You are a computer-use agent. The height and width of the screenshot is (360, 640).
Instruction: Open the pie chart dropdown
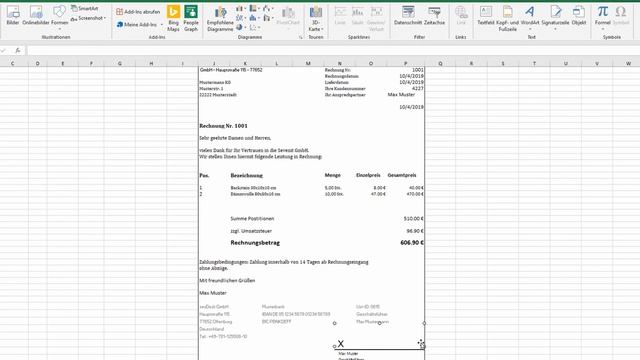tap(240, 27)
